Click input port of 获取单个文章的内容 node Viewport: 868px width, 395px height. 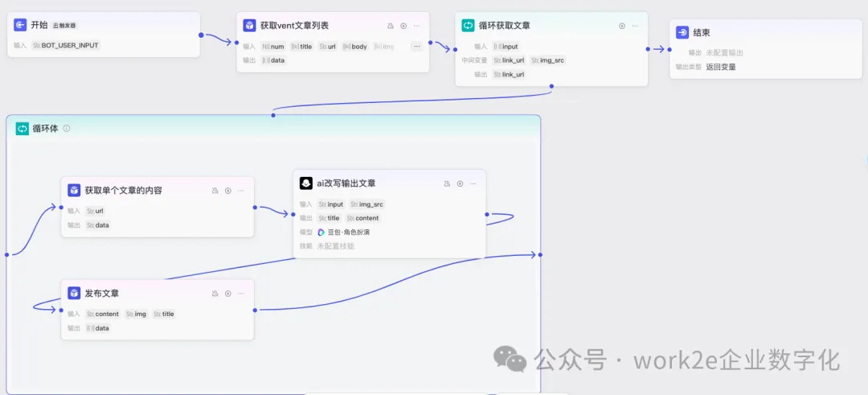[61, 208]
